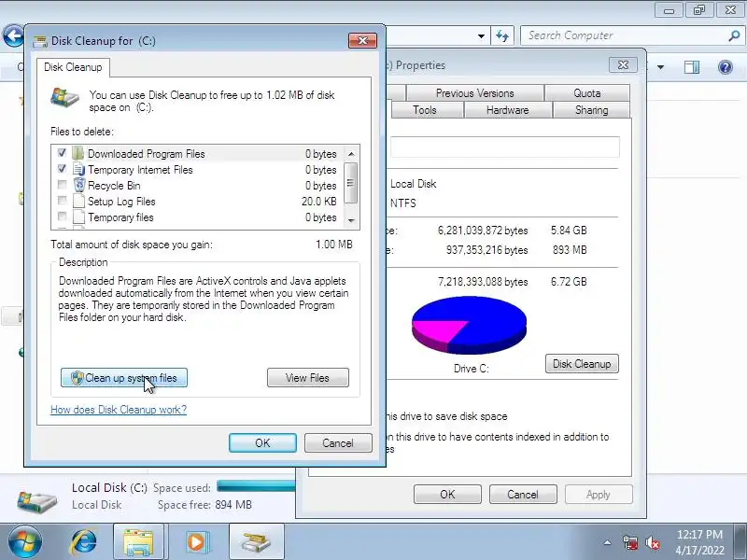Click 'Space free: 894 MB' text
This screenshot has width=747, height=560.
(x=204, y=505)
